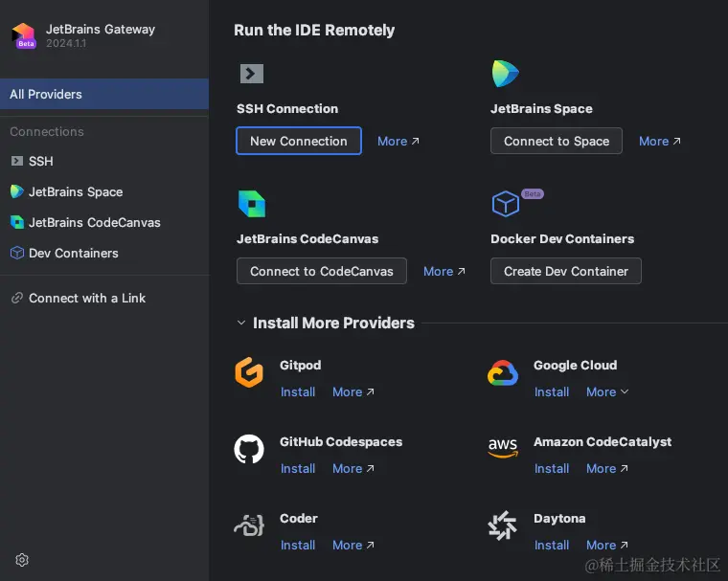Click the New Connection button
Image resolution: width=728 pixels, height=581 pixels.
tap(299, 141)
